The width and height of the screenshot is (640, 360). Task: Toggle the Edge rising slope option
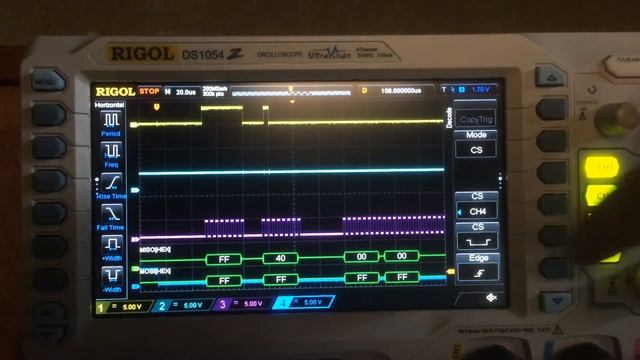(x=478, y=268)
